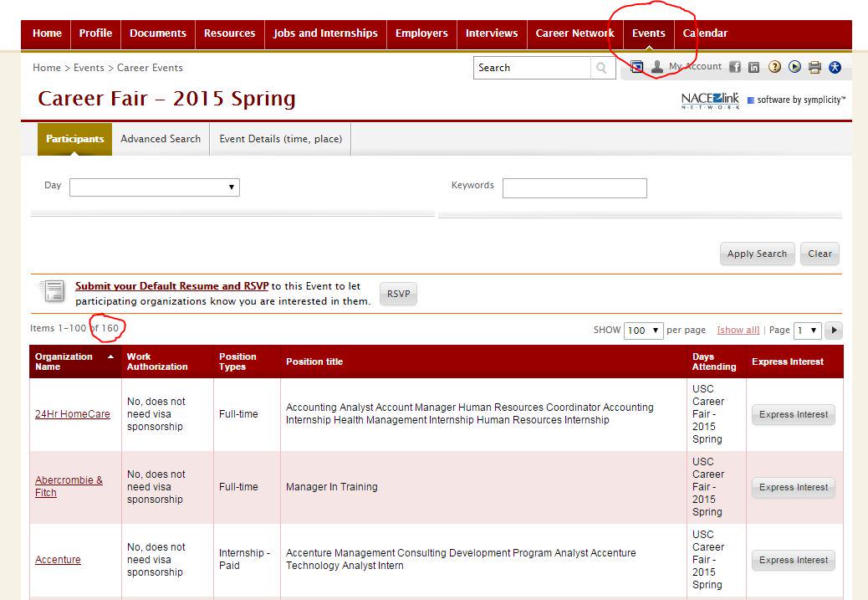This screenshot has height=600, width=868.
Task: Click Submit your Default Resume and RSVP link
Action: 171,286
